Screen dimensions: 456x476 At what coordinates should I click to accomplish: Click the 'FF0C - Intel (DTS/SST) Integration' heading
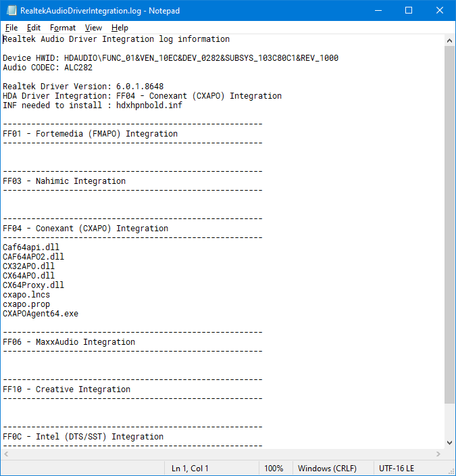pyautogui.click(x=83, y=437)
